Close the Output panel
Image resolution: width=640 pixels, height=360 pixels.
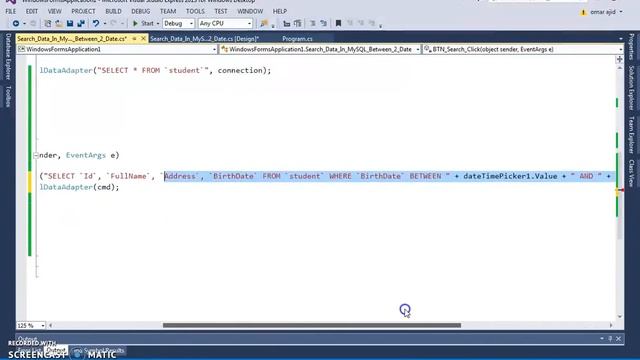coord(619,339)
